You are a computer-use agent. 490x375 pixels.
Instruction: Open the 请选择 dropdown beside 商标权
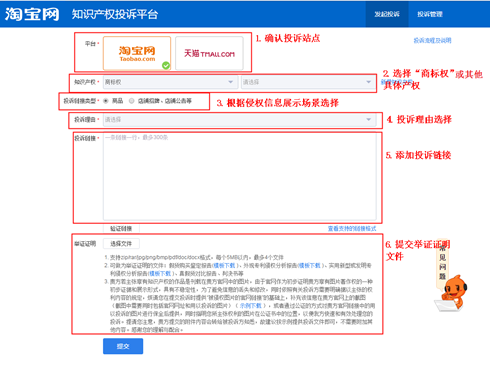tap(308, 82)
